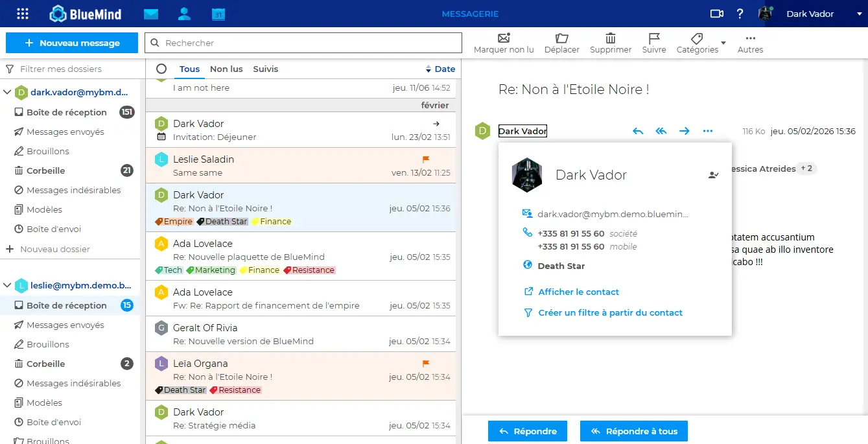Expand recipients list with +2 badge
868x444 pixels.
806,169
